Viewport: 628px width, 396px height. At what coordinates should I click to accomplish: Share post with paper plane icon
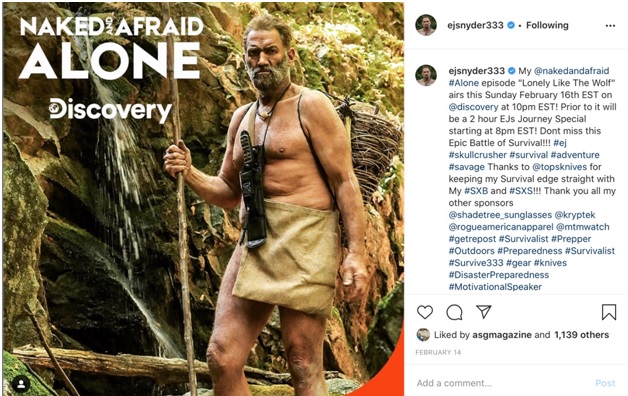pyautogui.click(x=483, y=312)
